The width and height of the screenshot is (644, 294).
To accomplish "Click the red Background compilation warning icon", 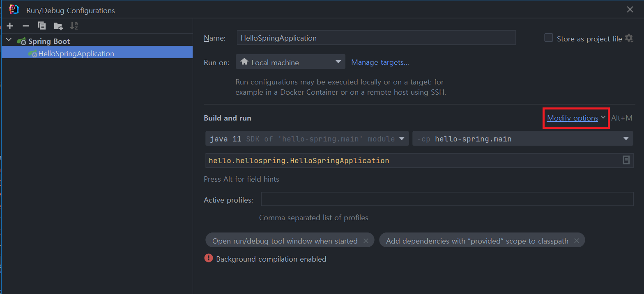I will coord(209,258).
